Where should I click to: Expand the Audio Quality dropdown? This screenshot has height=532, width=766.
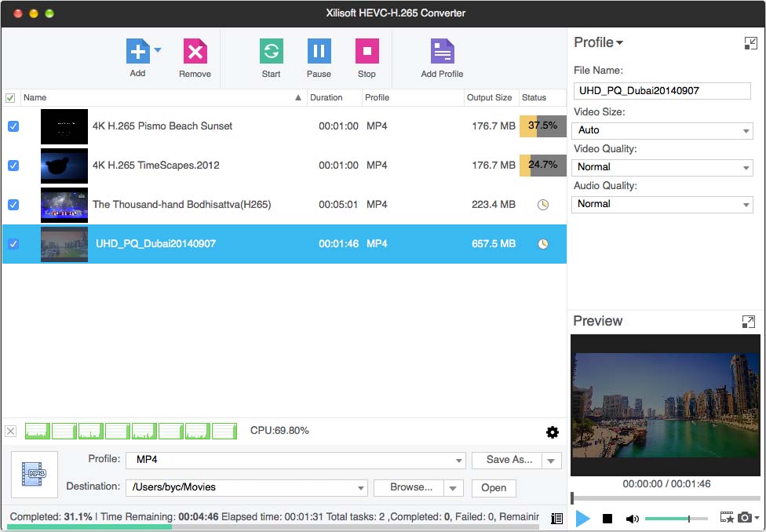coord(662,204)
